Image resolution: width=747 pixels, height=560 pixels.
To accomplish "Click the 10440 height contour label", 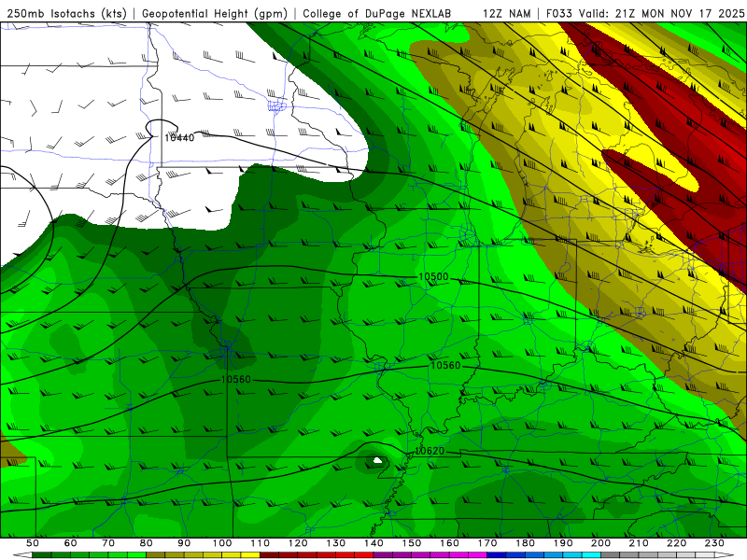I will 179,137.
